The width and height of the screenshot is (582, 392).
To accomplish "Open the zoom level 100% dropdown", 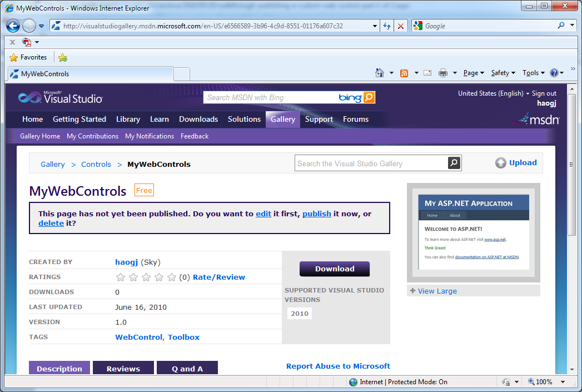I will 563,382.
